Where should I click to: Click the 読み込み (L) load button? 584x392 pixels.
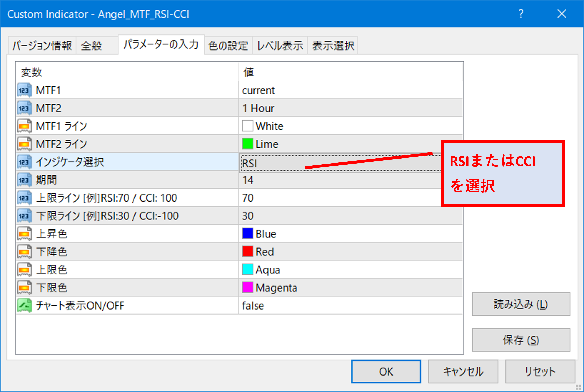[x=521, y=304]
